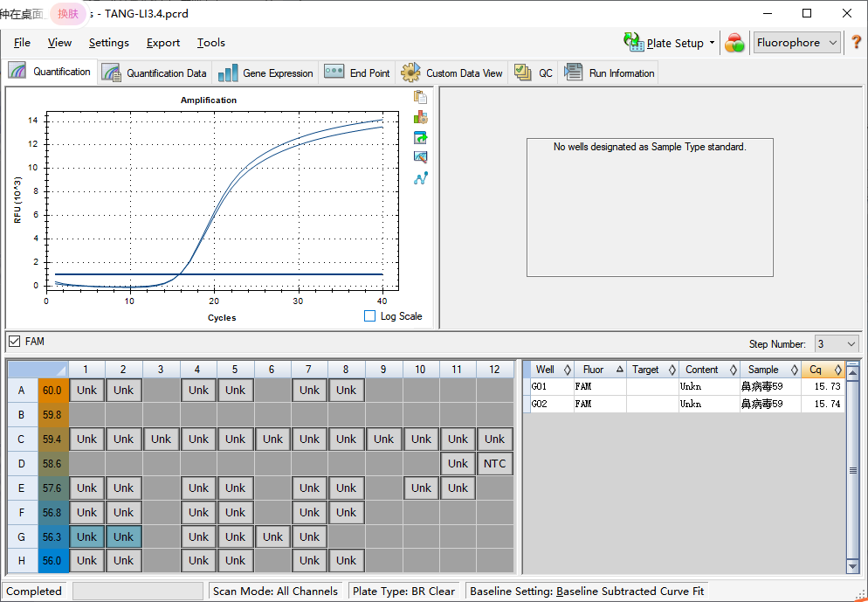Screen dimensions: 868x602
Task: Select well G2 highlighted Unk
Action: click(123, 536)
